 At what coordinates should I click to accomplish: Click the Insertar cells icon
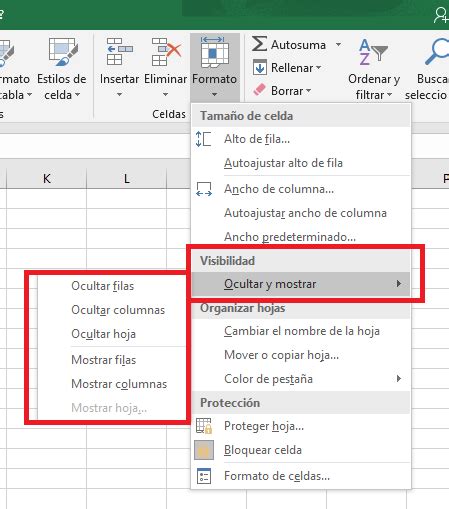coord(119,51)
